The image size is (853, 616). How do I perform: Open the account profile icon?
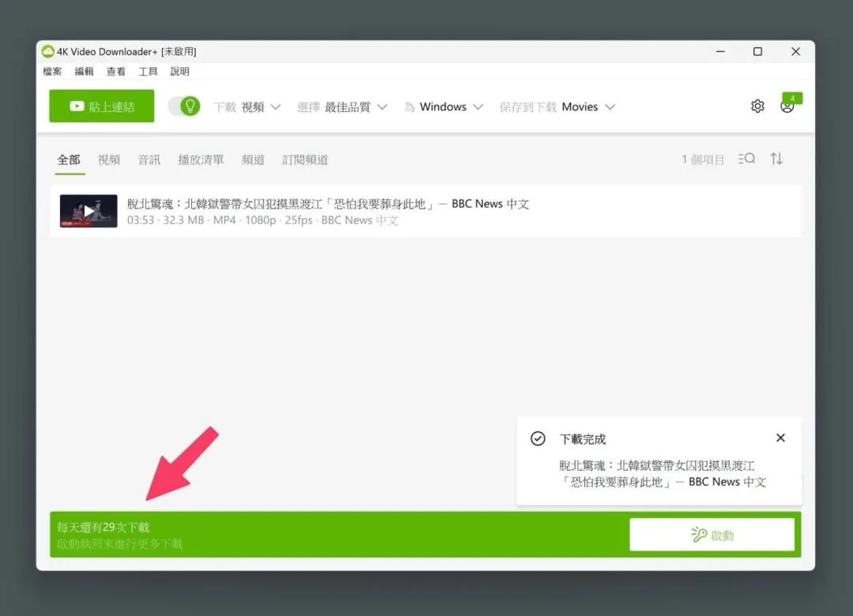(x=787, y=106)
